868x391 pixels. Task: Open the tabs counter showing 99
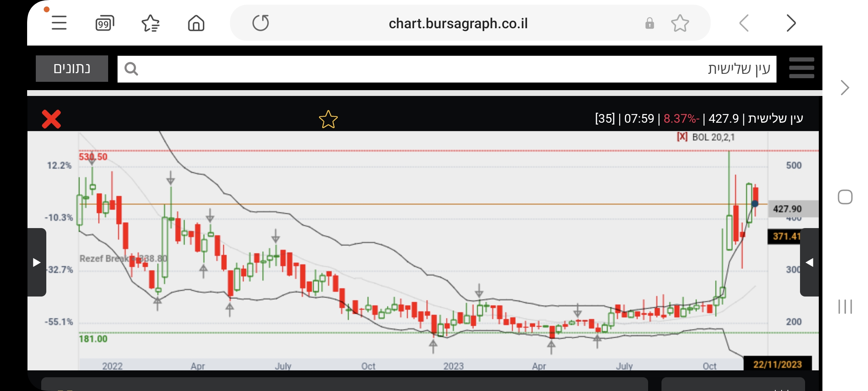click(105, 24)
